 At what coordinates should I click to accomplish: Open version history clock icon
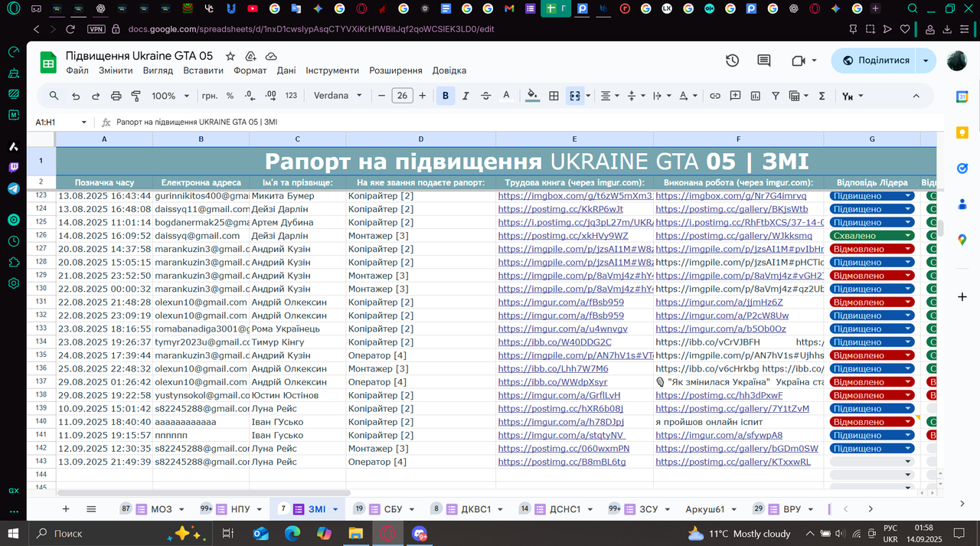(733, 60)
